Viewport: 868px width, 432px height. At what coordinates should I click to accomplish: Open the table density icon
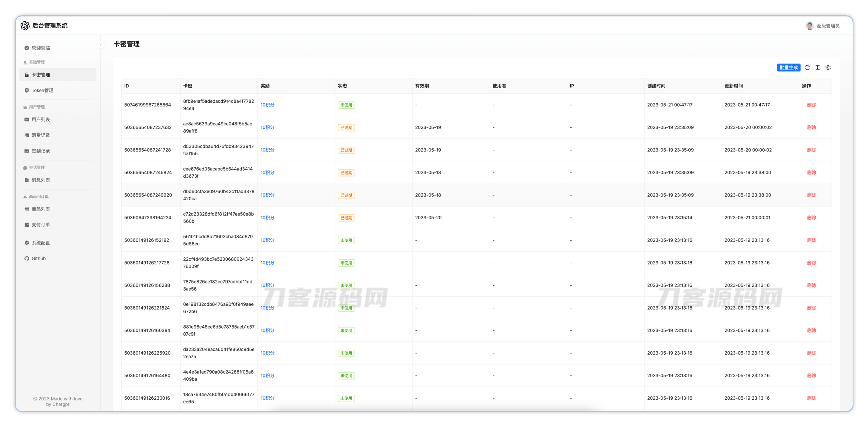click(x=817, y=68)
